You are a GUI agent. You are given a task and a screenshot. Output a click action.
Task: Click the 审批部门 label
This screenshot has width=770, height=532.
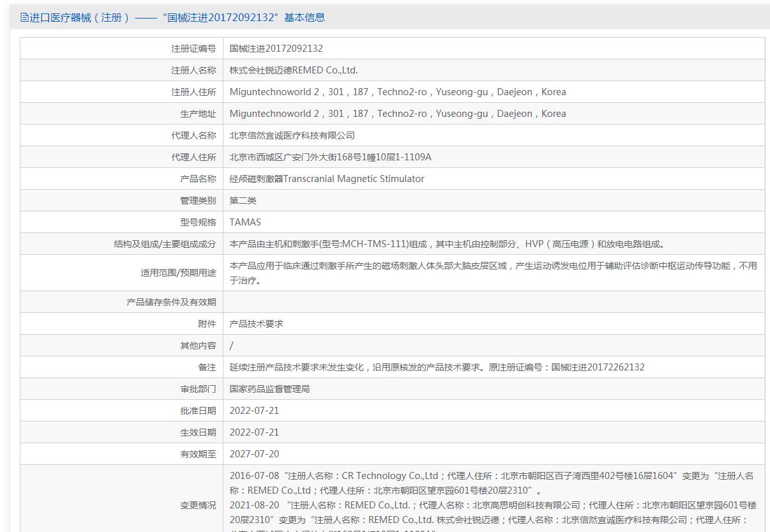pos(198,389)
